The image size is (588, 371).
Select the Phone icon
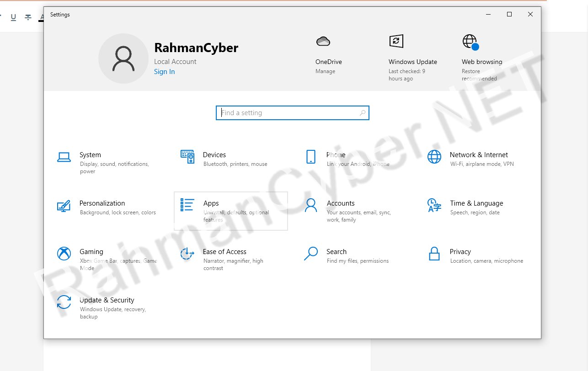311,157
